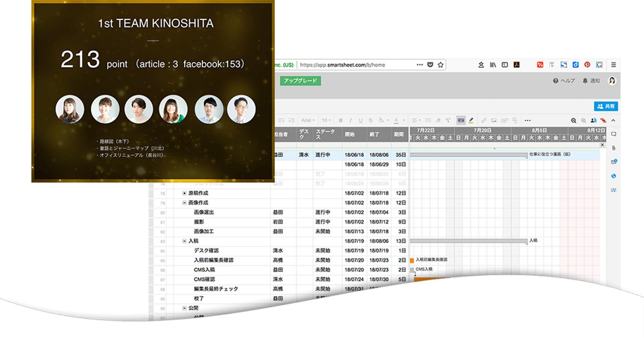Expand the 原稿作成 row
The image size is (644, 339).
[184, 193]
